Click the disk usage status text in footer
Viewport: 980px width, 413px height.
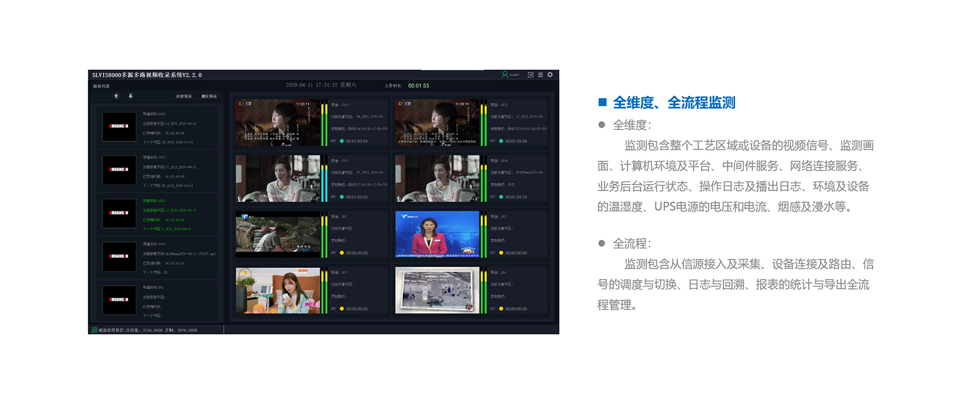[x=148, y=330]
